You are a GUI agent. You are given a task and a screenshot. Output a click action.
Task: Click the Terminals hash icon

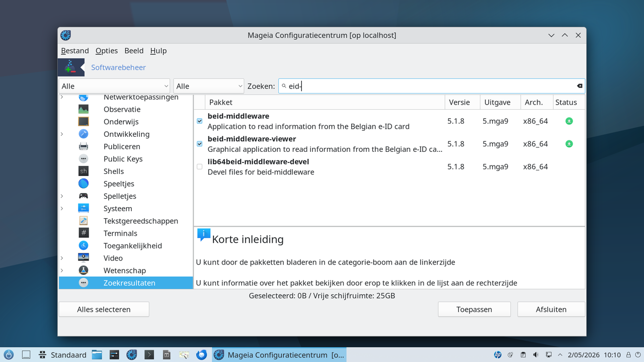tap(84, 233)
